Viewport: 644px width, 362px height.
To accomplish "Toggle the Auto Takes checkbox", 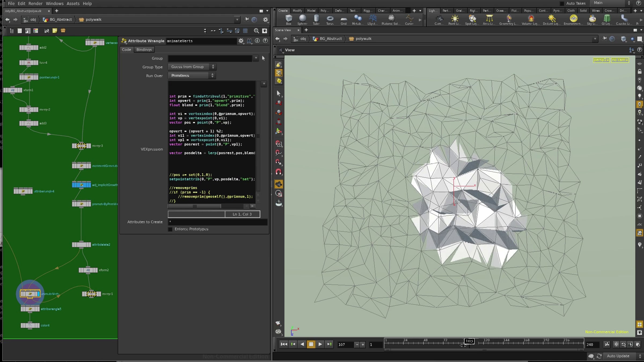I will click(562, 3).
